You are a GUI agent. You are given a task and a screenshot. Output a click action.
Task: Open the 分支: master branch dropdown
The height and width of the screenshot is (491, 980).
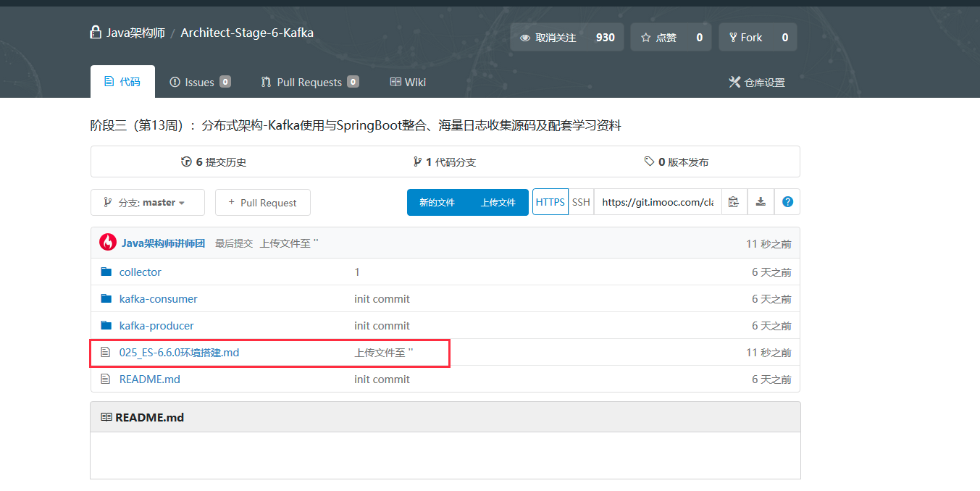click(148, 203)
